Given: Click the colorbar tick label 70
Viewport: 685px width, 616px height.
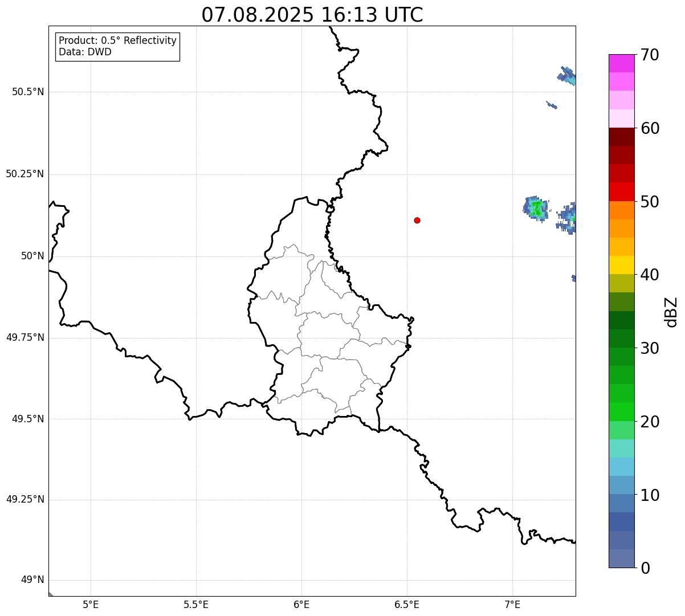Looking at the screenshot, I should [x=650, y=55].
